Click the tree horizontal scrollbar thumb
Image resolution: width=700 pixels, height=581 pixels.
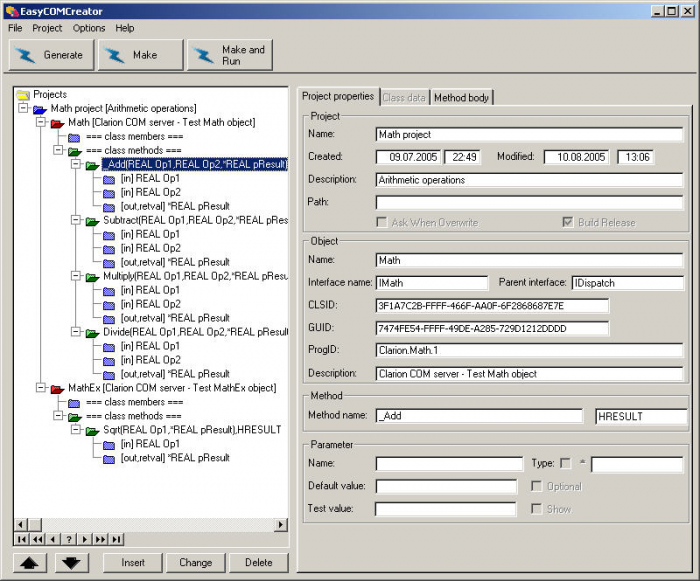pyautogui.click(x=35, y=524)
